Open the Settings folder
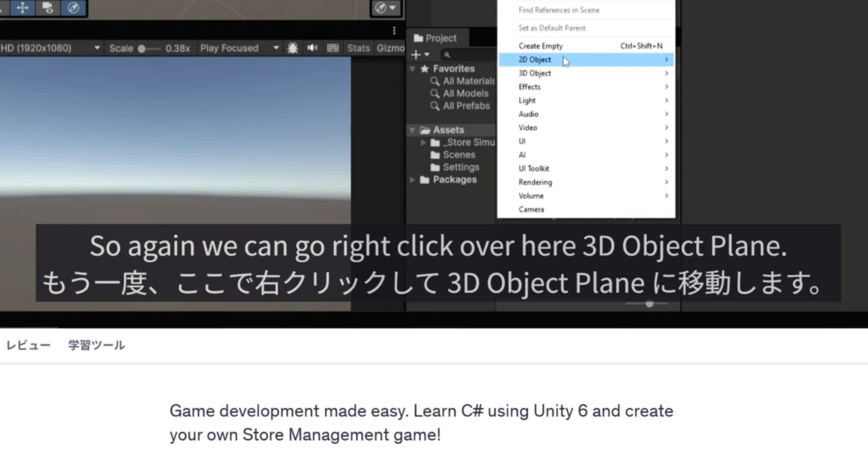Viewport: 868px width, 454px height. click(x=455, y=168)
